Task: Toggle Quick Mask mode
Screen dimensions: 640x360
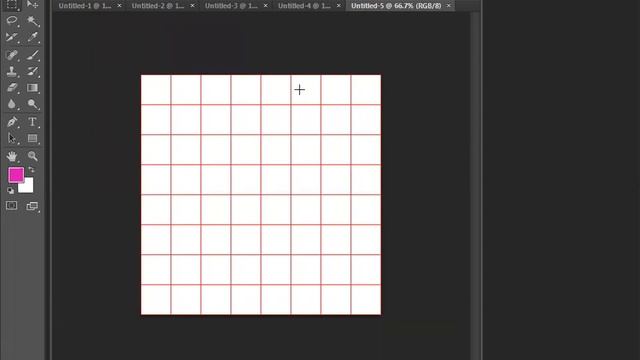Action: (11, 205)
